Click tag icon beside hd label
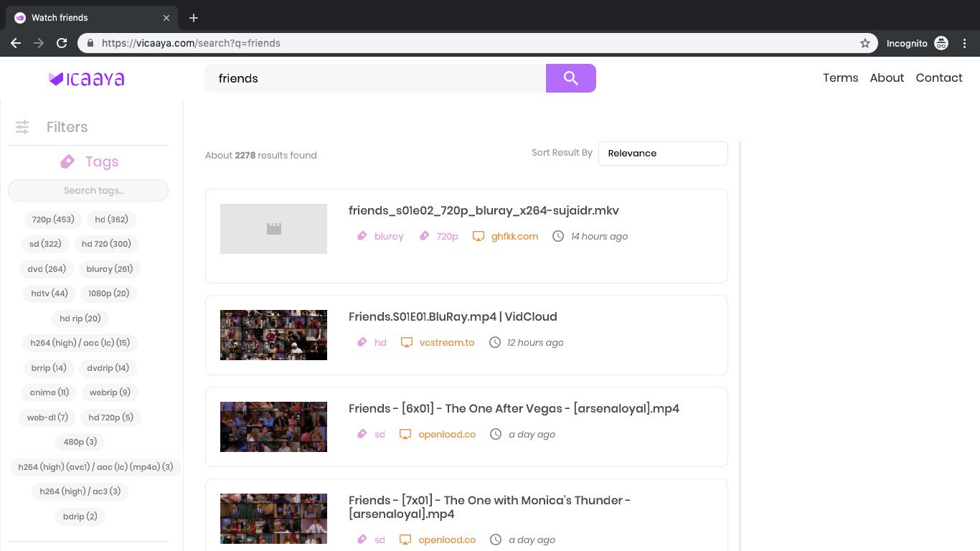The width and height of the screenshot is (980, 551). (x=362, y=342)
